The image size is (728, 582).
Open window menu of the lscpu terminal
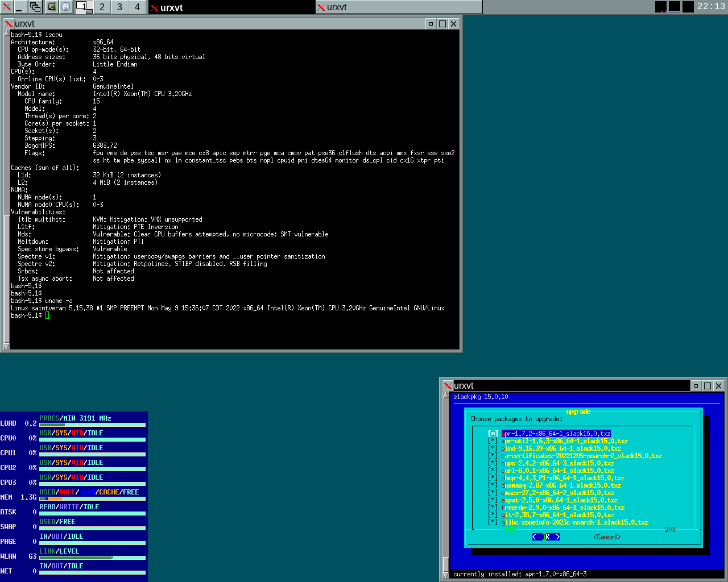pyautogui.click(x=9, y=24)
